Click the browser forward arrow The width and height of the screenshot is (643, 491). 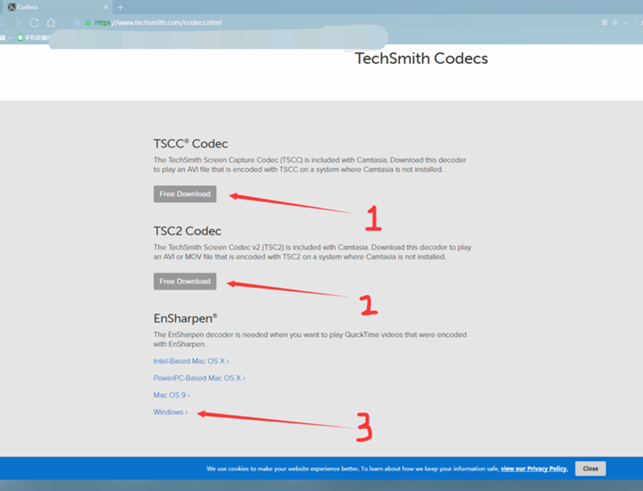coord(18,23)
